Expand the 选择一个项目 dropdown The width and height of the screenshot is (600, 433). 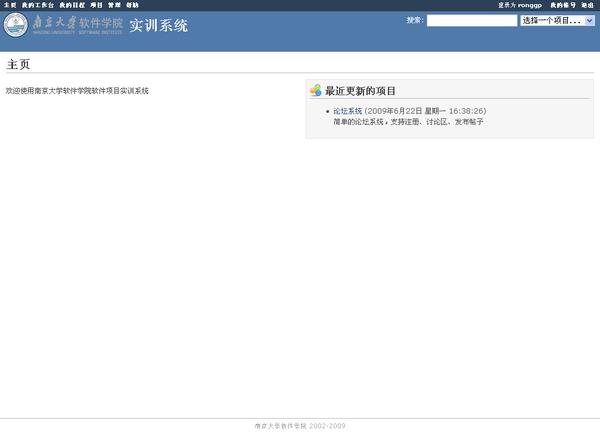[557, 21]
